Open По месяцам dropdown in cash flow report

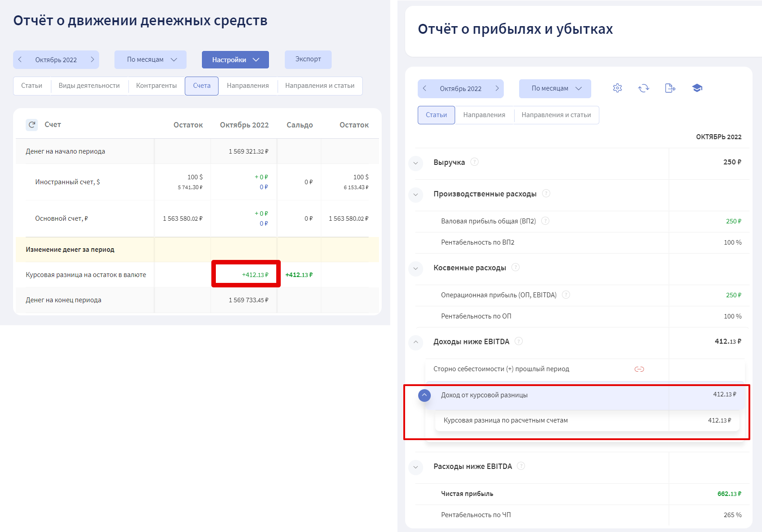(151, 59)
